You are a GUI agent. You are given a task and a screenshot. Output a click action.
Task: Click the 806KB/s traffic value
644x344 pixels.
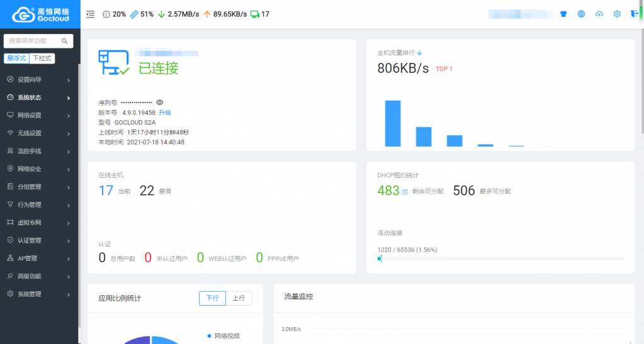(403, 68)
